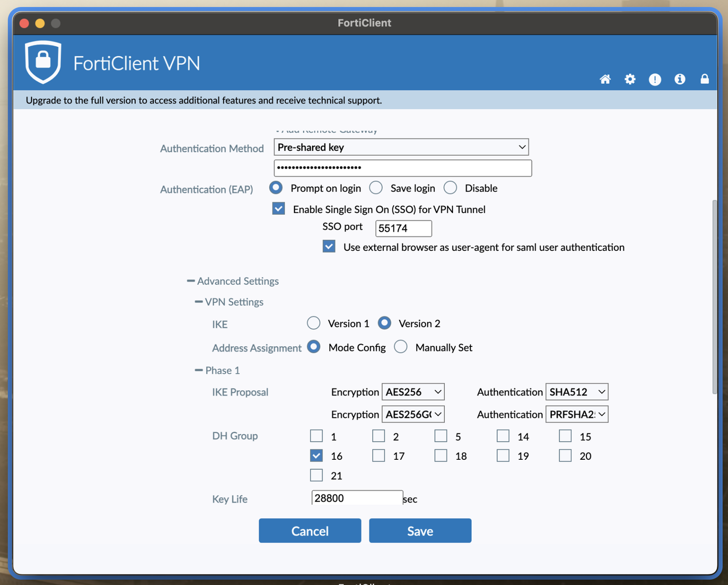Click the SSO port field
This screenshot has height=585, width=728.
pyautogui.click(x=403, y=228)
